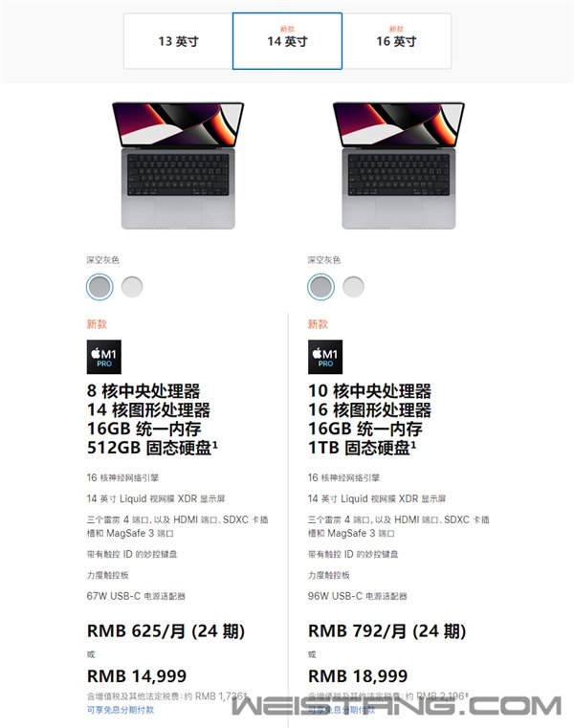Choose silver color for 8-core model
Viewport: 574px width, 728px height.
(132, 287)
